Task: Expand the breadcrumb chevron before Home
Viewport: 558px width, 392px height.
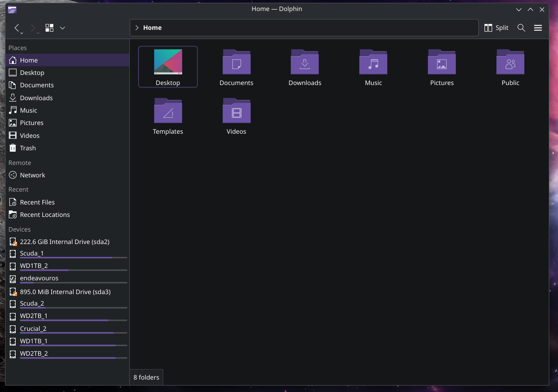Action: [137, 28]
